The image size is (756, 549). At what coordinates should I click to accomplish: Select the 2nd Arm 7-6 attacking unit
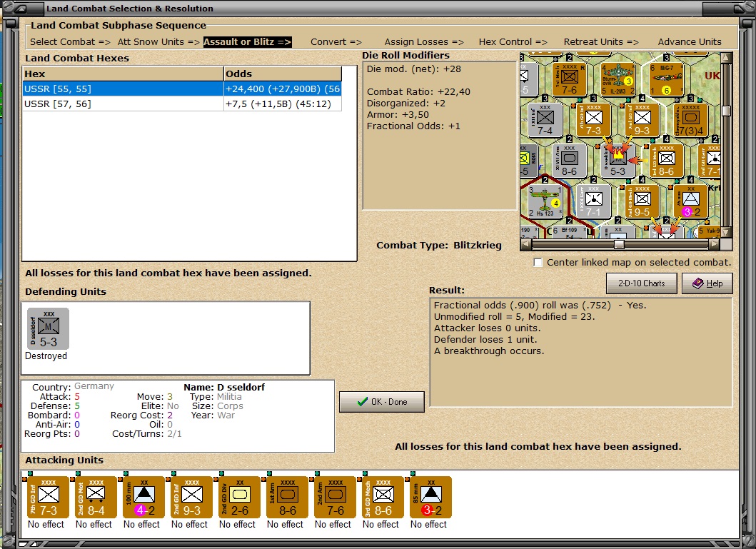335,498
